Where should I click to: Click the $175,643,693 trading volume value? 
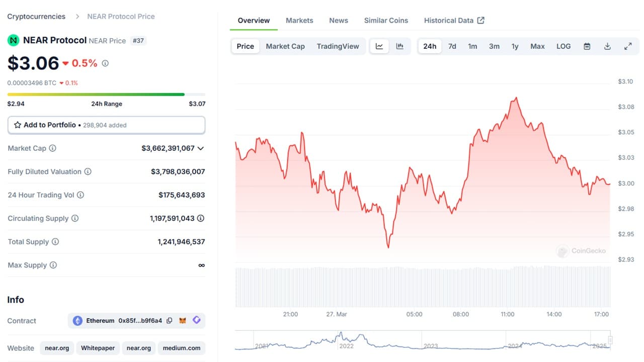[182, 195]
